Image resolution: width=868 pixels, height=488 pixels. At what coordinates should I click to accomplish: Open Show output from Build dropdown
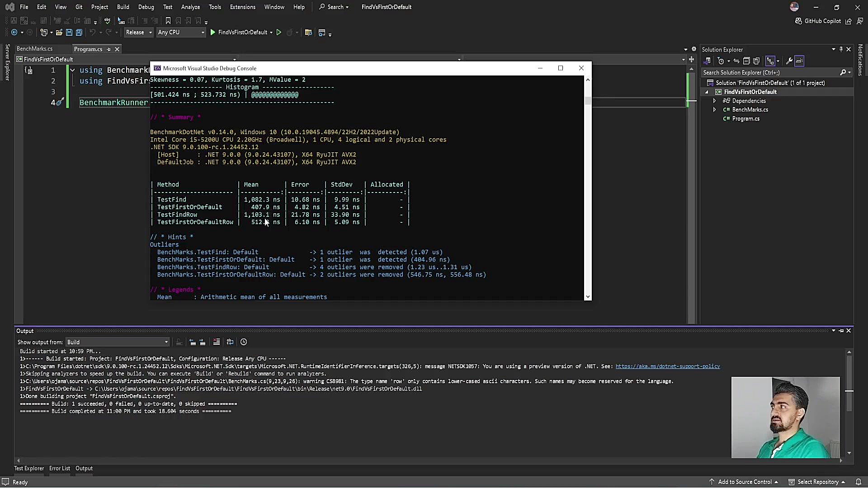tap(118, 342)
